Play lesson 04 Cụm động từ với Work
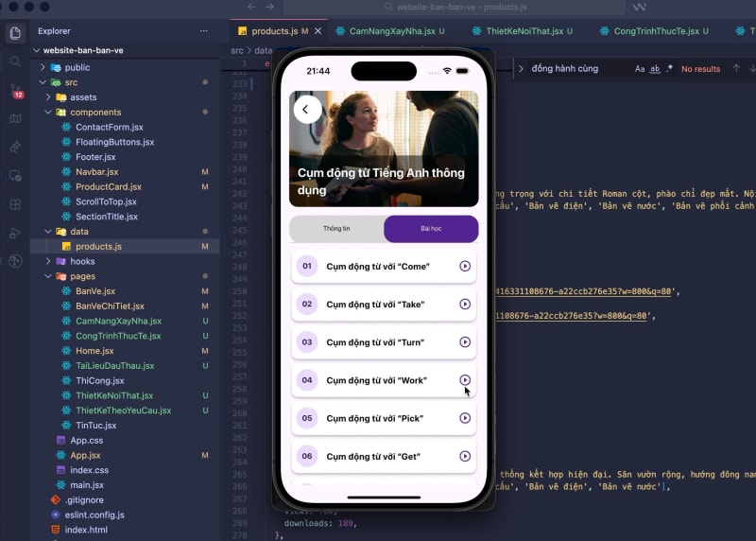Viewport: 756px width, 541px height. [x=465, y=380]
